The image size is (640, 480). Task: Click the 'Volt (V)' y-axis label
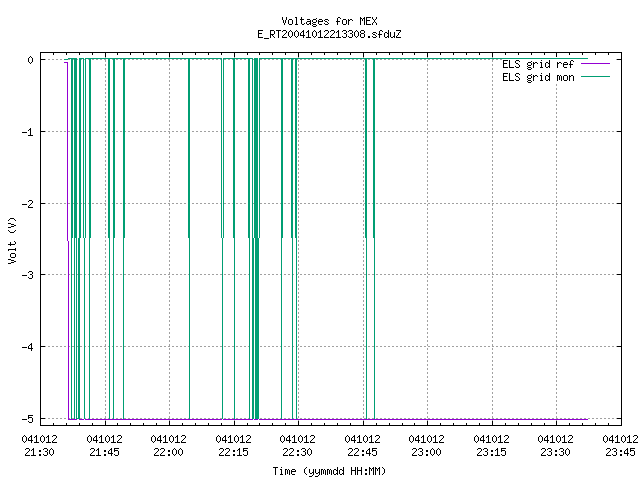pos(12,240)
